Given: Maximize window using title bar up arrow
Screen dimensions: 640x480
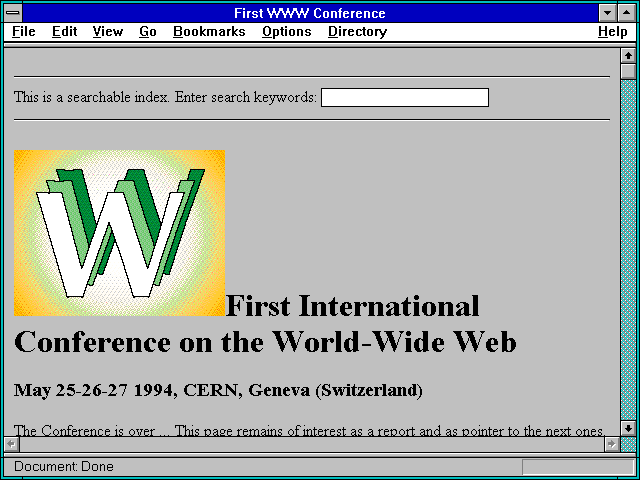Looking at the screenshot, I should 626,13.
